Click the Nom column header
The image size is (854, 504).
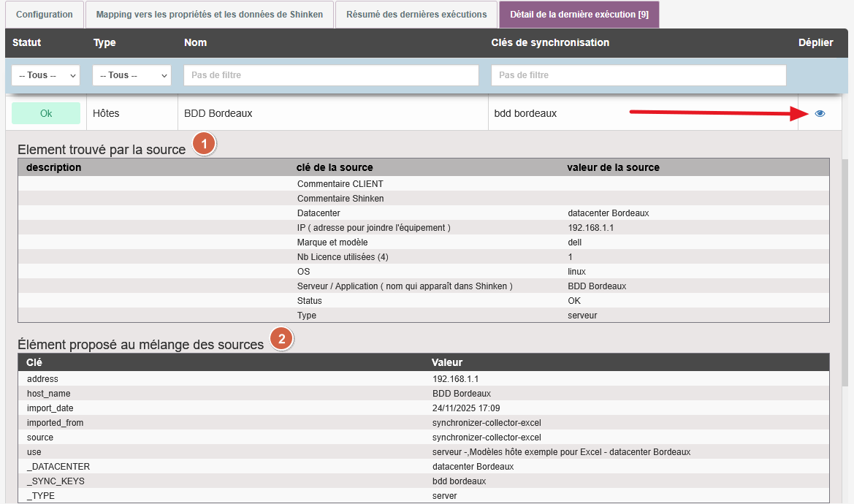tap(196, 43)
